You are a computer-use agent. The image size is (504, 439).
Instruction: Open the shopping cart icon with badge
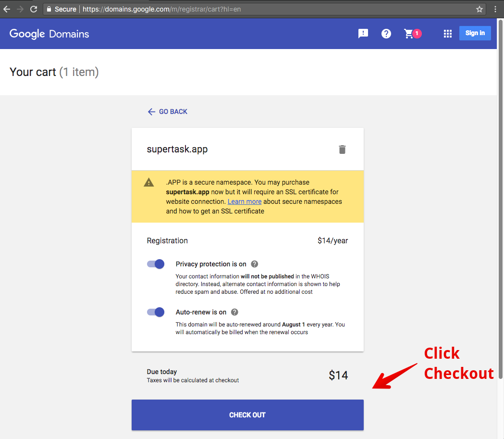(x=412, y=34)
